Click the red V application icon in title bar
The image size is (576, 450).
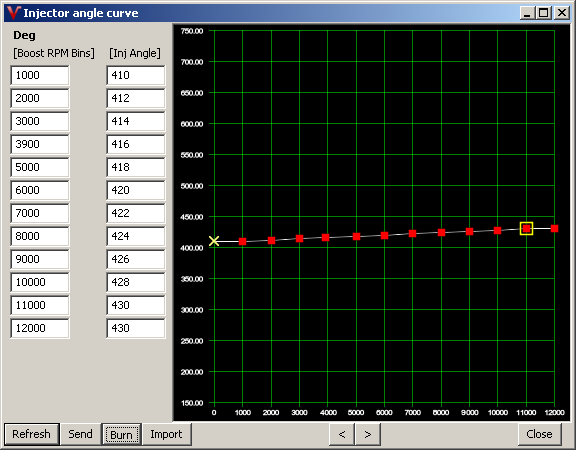click(13, 13)
